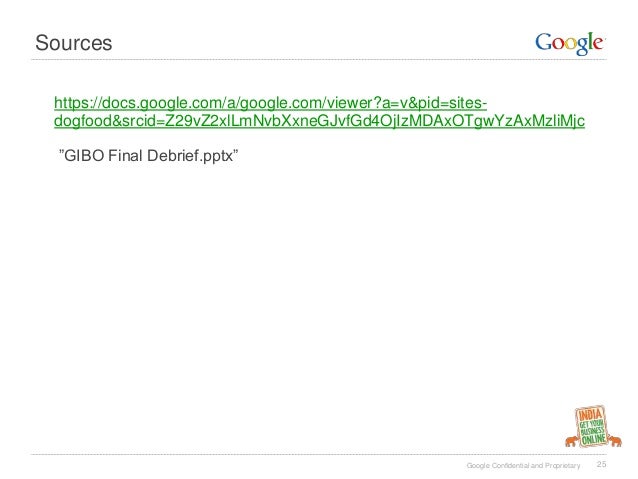The image size is (638, 479).
Task: Click the orange elephant right of the badge
Action: coord(615,441)
